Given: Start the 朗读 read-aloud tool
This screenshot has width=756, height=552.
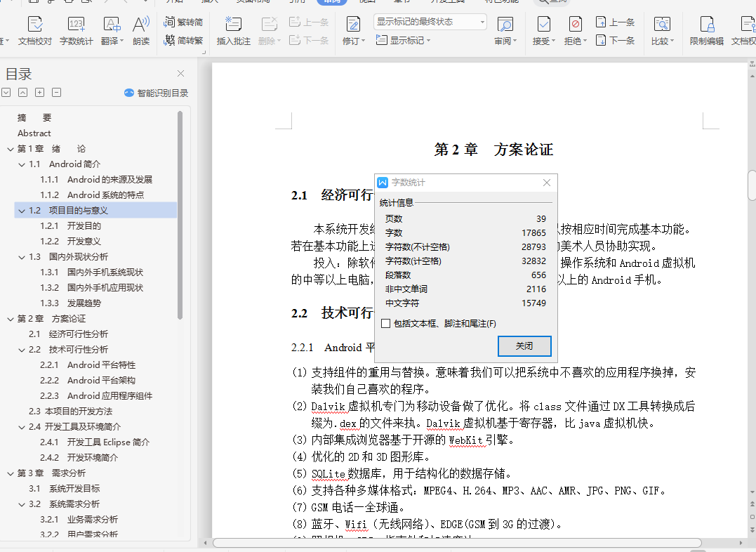Looking at the screenshot, I should pyautogui.click(x=141, y=31).
